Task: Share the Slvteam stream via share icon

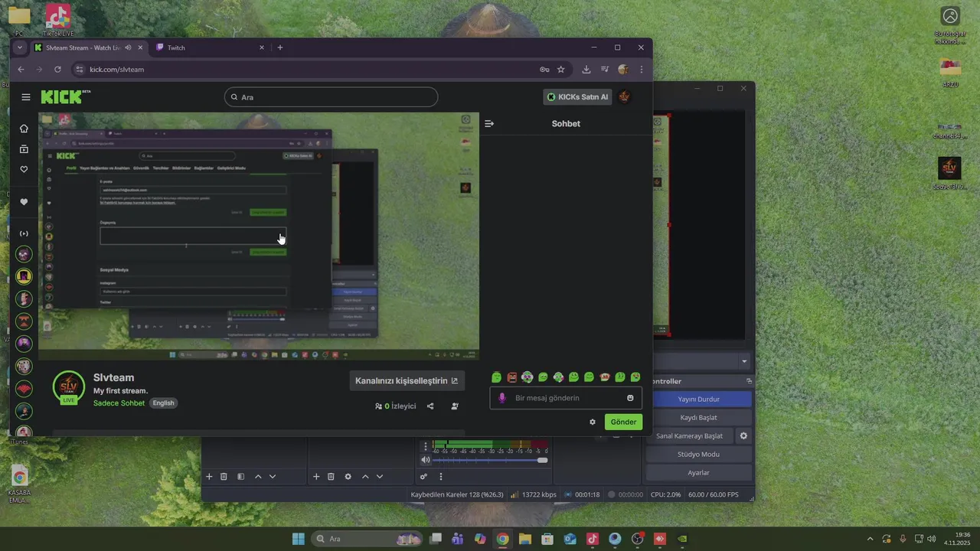Action: (x=430, y=406)
